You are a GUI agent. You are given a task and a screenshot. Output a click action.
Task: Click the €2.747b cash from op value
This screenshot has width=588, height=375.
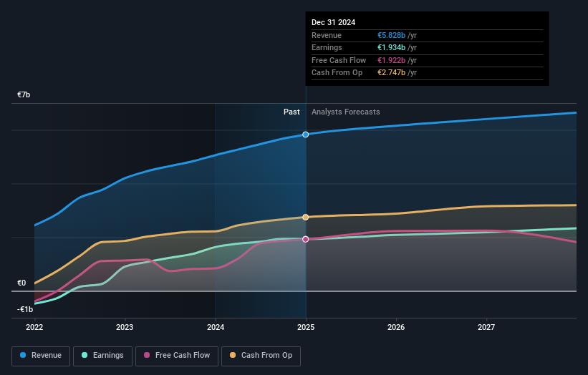point(391,73)
